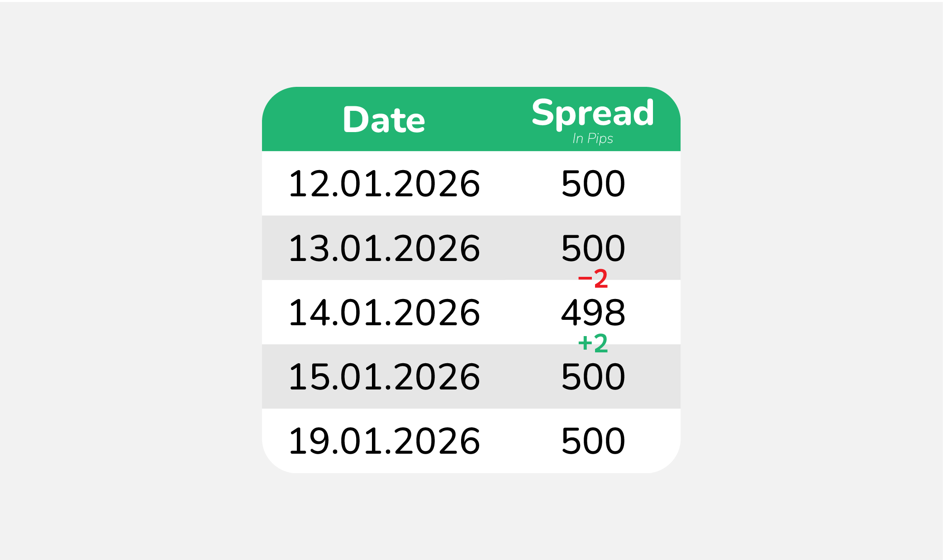Click the 498 spread value
943x560 pixels.
click(x=593, y=313)
